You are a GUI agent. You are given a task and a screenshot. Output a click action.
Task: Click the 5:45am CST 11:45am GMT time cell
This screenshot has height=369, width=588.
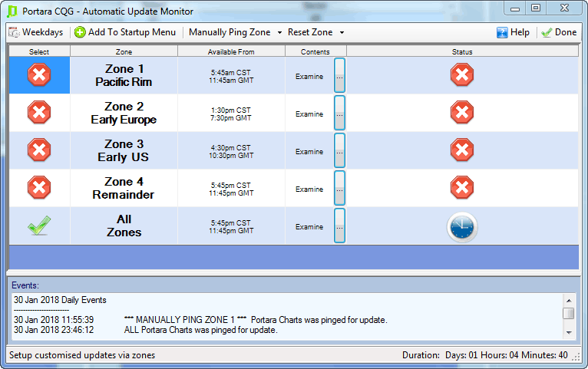pyautogui.click(x=231, y=77)
